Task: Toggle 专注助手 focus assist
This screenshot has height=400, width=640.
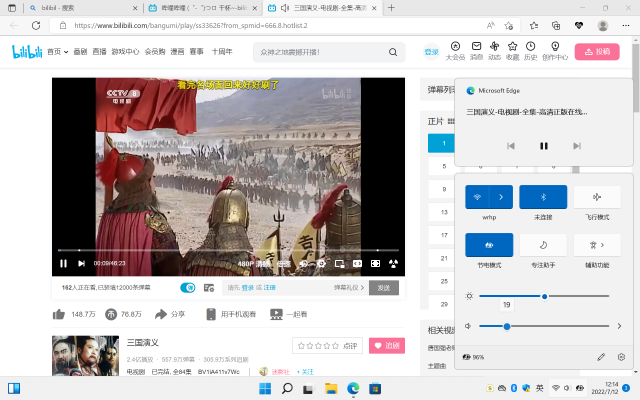Action: [543, 245]
